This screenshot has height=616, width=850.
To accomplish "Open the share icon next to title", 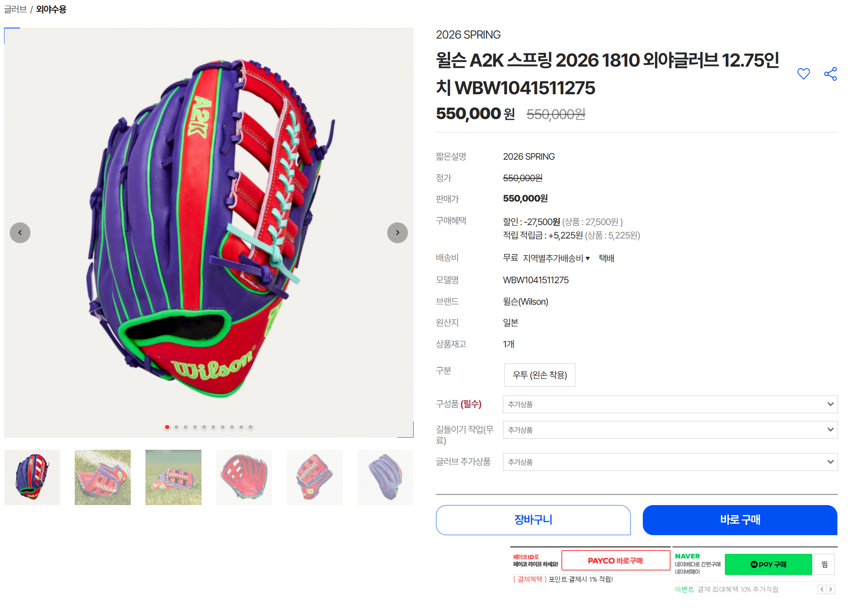I will pyautogui.click(x=830, y=74).
